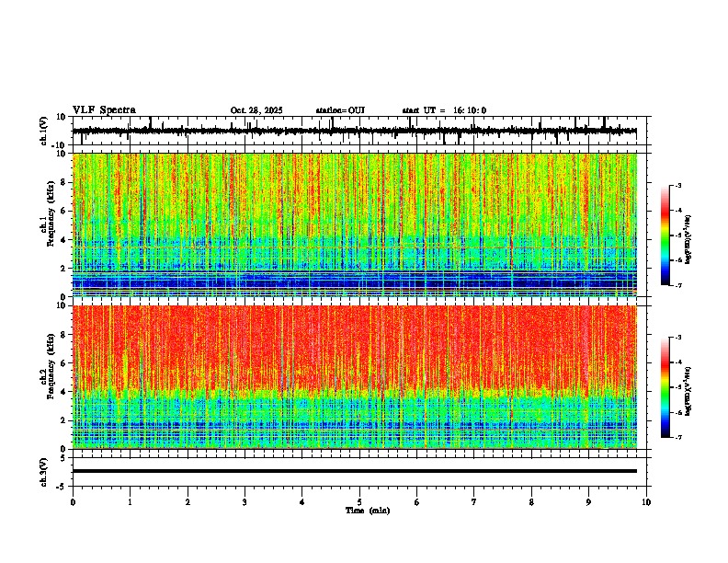Click the 'station=OUJ' label
Viewport: 728px width, 563px height.
click(340, 110)
